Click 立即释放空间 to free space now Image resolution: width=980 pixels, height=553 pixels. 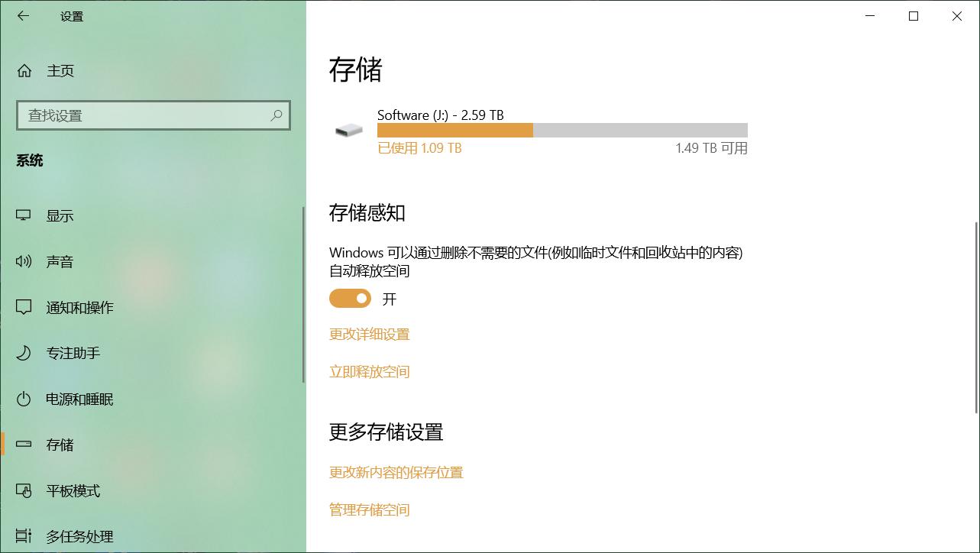[x=370, y=372]
